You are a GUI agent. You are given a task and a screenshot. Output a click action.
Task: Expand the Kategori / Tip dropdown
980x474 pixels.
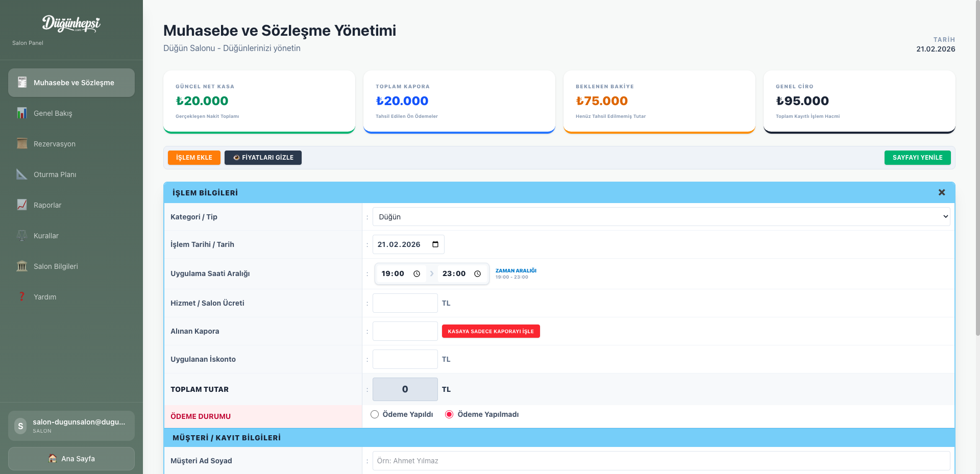click(661, 217)
